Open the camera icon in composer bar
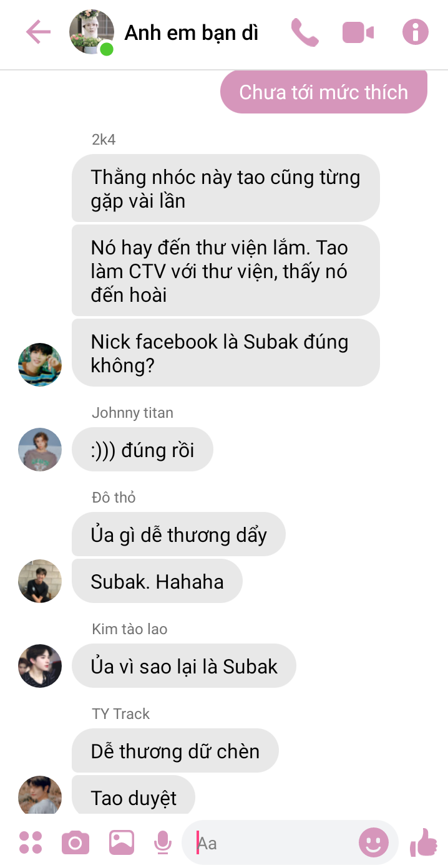 tap(75, 843)
